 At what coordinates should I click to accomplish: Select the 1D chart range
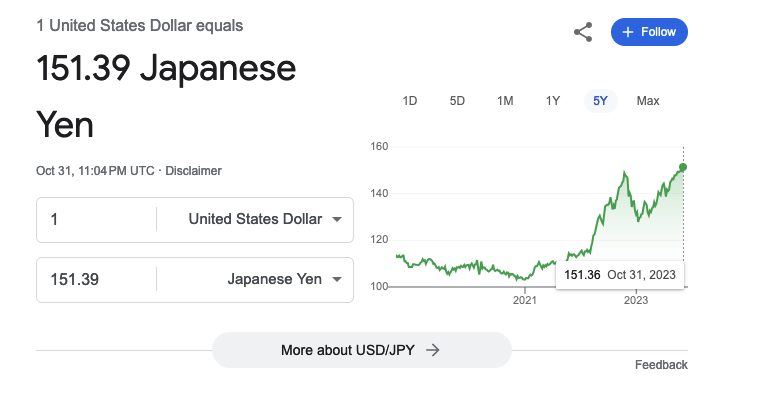point(409,101)
